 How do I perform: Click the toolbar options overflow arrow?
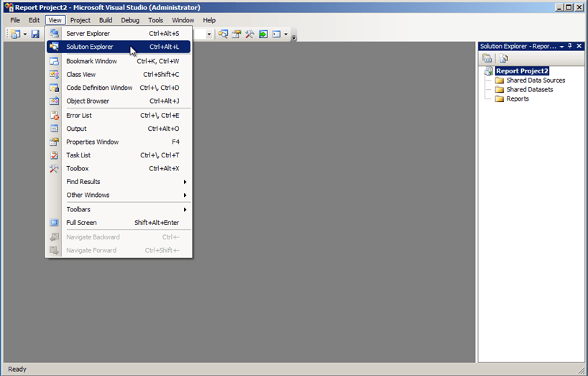(294, 37)
